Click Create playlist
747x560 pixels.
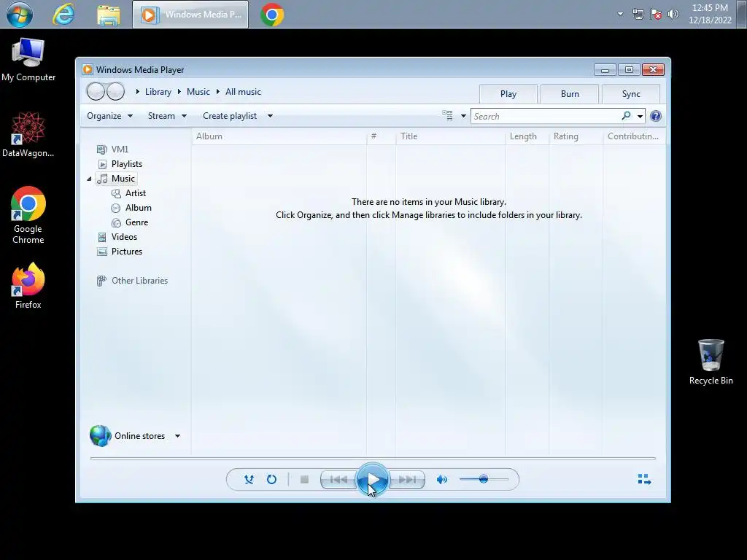point(230,116)
